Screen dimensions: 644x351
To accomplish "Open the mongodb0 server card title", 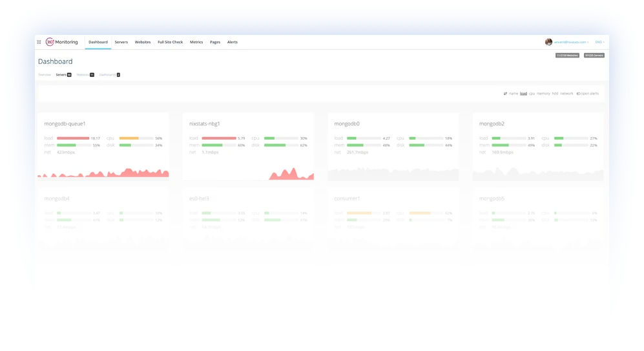I will pos(347,123).
